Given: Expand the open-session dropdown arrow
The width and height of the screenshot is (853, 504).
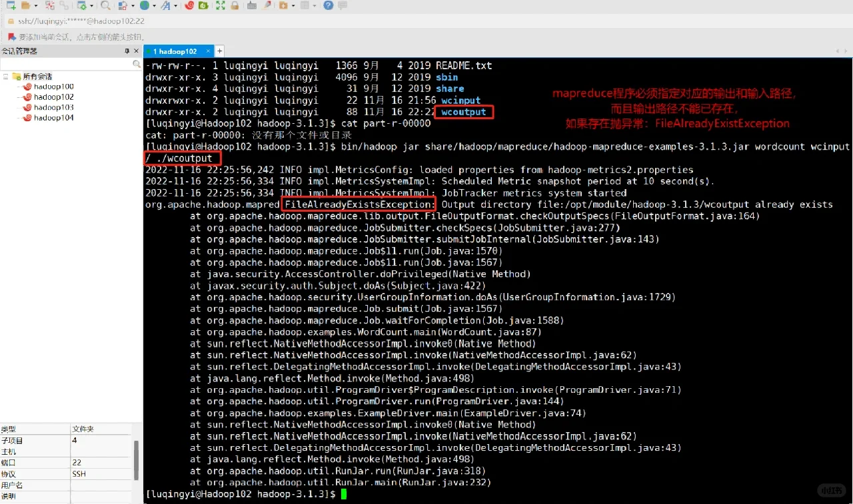Looking at the screenshot, I should pos(35,5).
